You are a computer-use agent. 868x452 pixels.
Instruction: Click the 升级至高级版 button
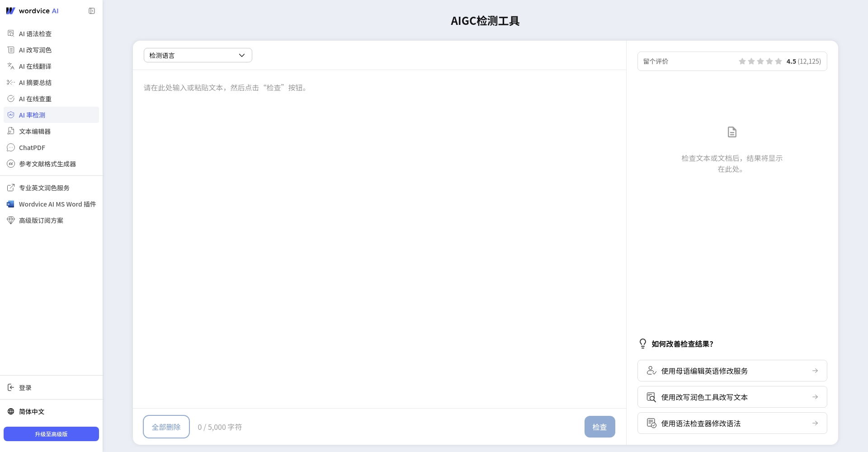tap(51, 434)
